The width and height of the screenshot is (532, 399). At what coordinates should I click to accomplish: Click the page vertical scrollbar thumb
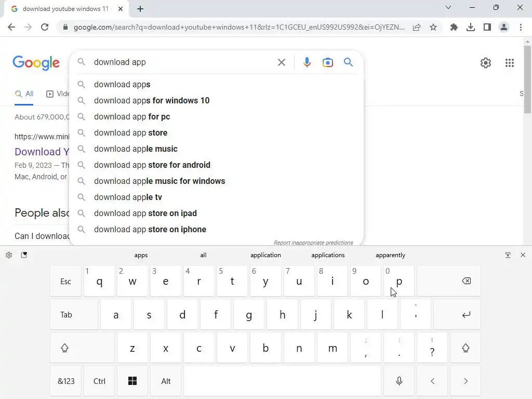(527, 79)
